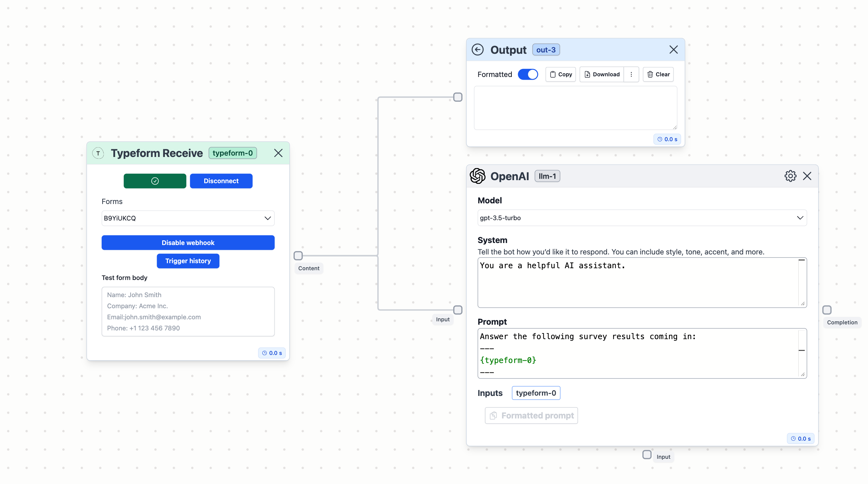Click the OpenAI logo icon
This screenshot has width=868, height=484.
click(x=477, y=176)
